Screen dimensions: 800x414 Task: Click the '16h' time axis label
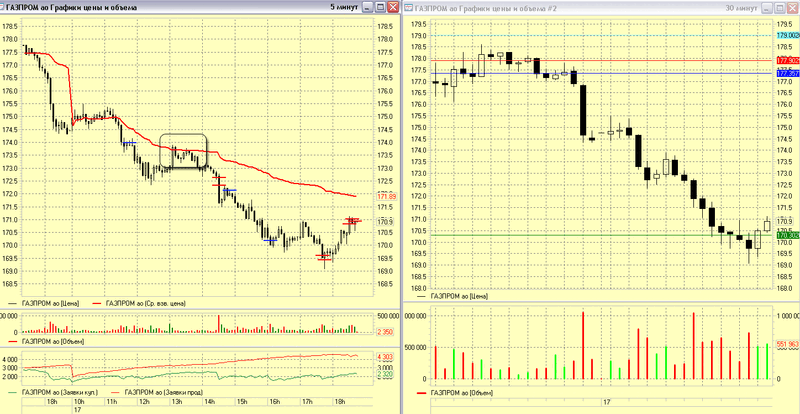coord(274,402)
